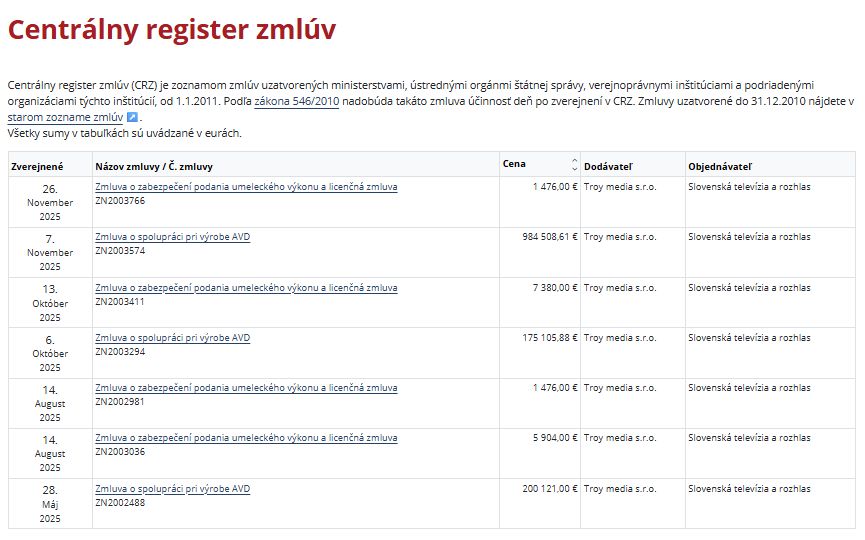Screen dimensions: 865x540
Task: Open the 'zákona 546/2010' link
Action: tap(297, 102)
